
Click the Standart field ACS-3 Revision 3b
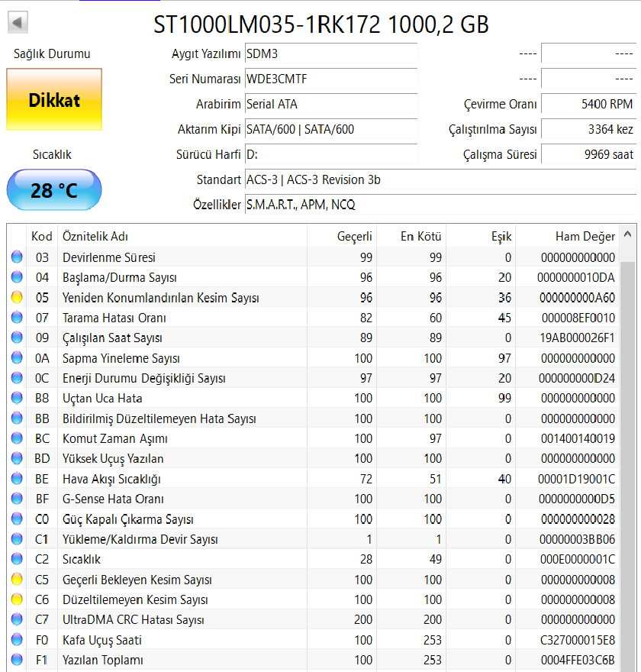tap(440, 179)
